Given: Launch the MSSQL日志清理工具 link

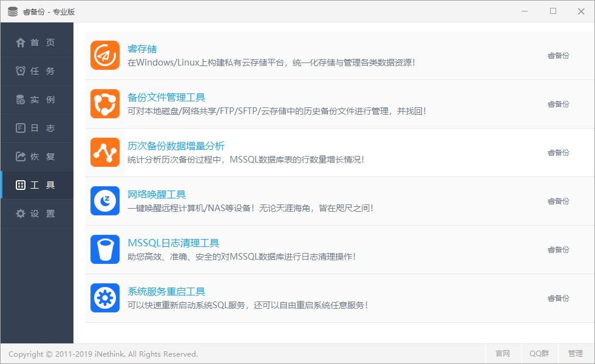Looking at the screenshot, I should point(174,243).
